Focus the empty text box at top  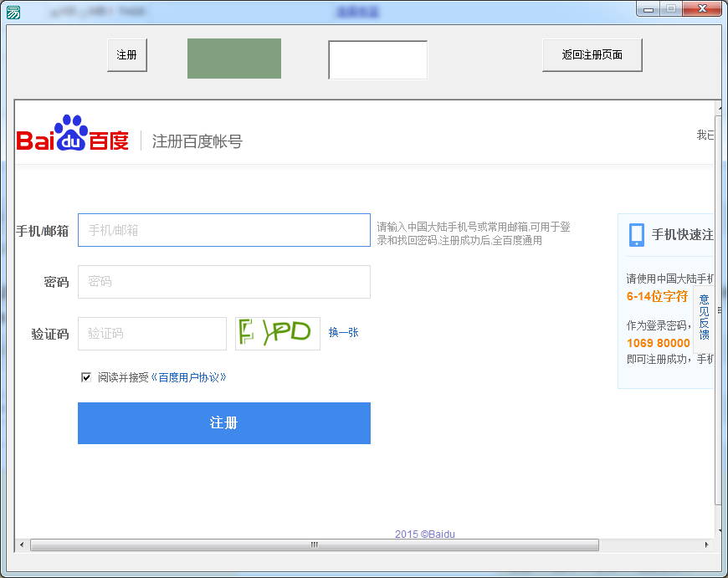pyautogui.click(x=377, y=59)
